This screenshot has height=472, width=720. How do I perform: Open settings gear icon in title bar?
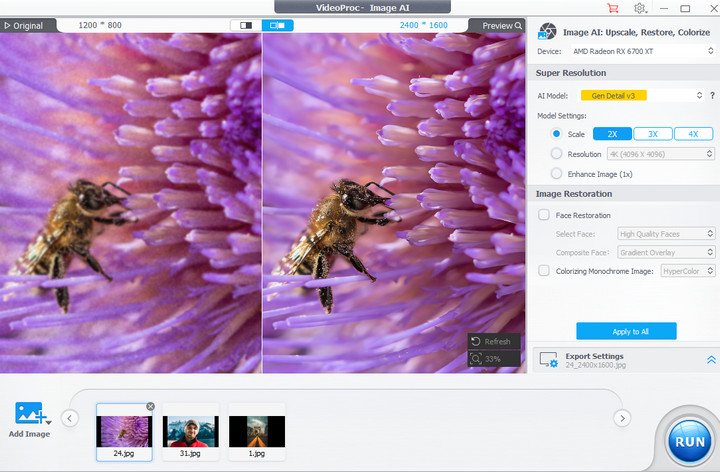(x=640, y=8)
